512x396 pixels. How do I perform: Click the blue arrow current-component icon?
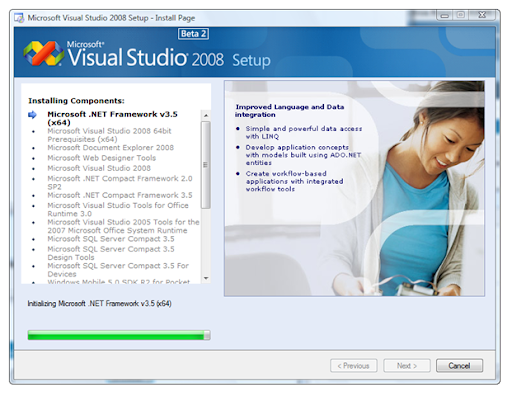32,115
